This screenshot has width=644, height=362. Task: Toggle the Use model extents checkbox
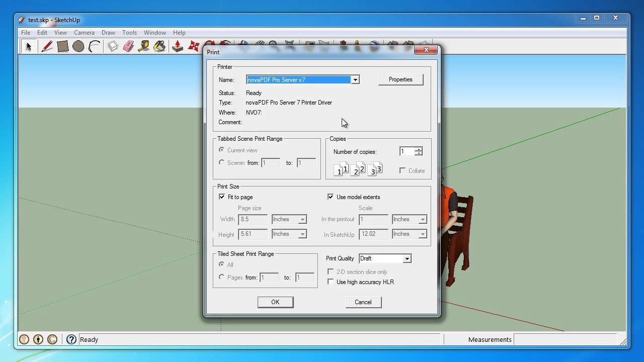331,197
